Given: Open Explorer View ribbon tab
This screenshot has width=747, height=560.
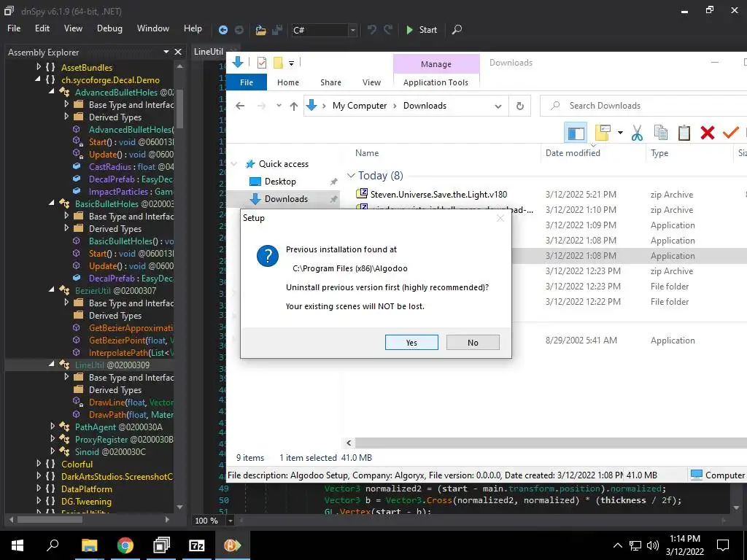Looking at the screenshot, I should [x=371, y=82].
